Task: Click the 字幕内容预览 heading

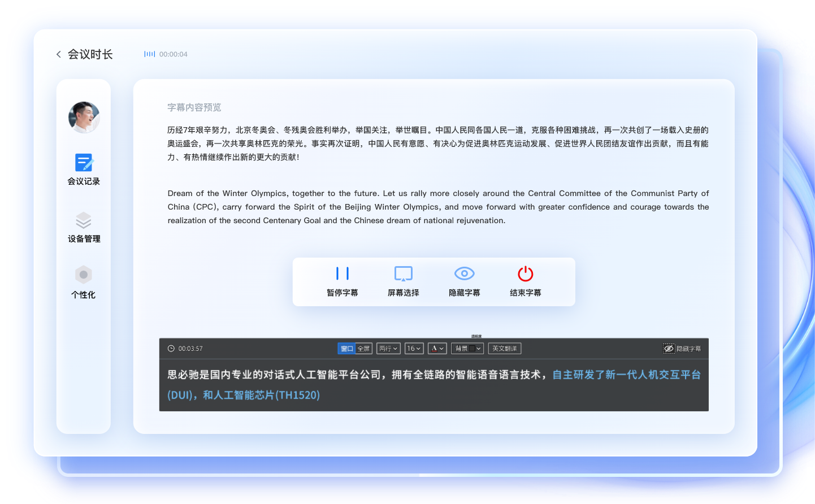Action: [x=194, y=107]
